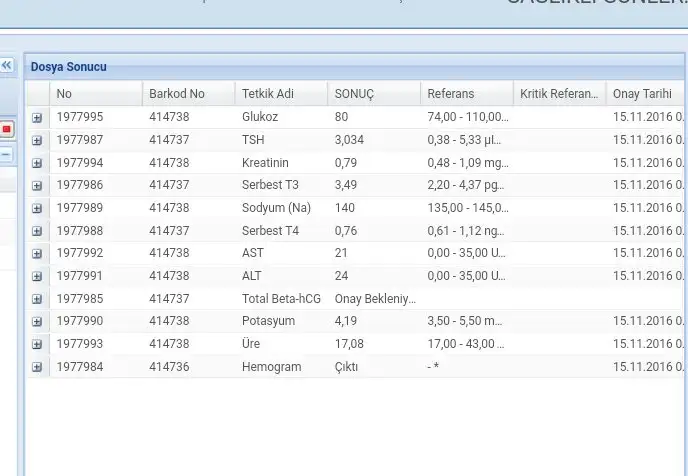Click the Kritik Referans column header

pyautogui.click(x=558, y=94)
